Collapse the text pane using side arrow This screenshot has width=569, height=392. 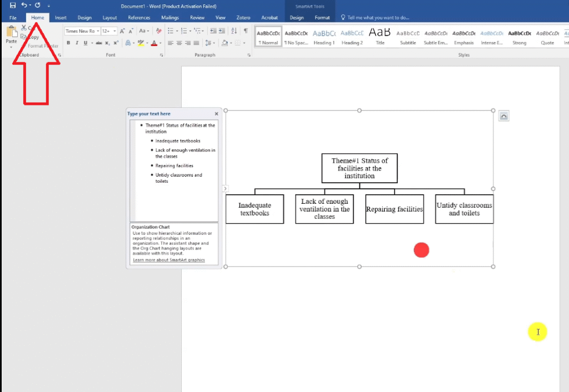point(225,189)
